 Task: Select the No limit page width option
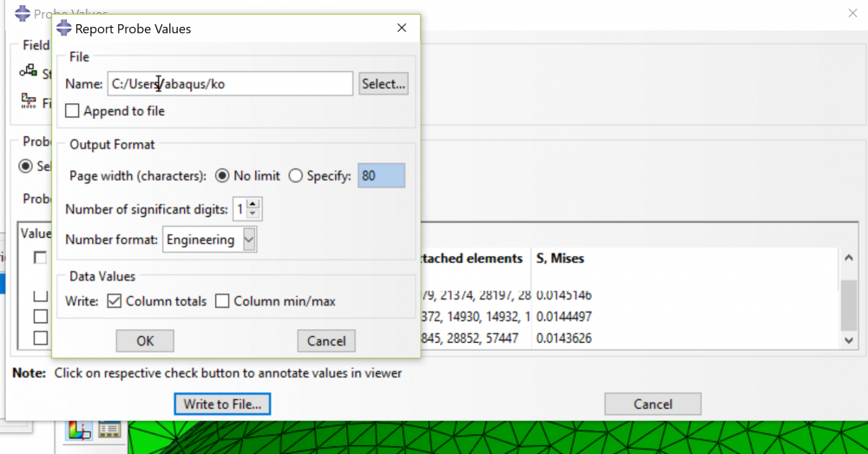222,175
